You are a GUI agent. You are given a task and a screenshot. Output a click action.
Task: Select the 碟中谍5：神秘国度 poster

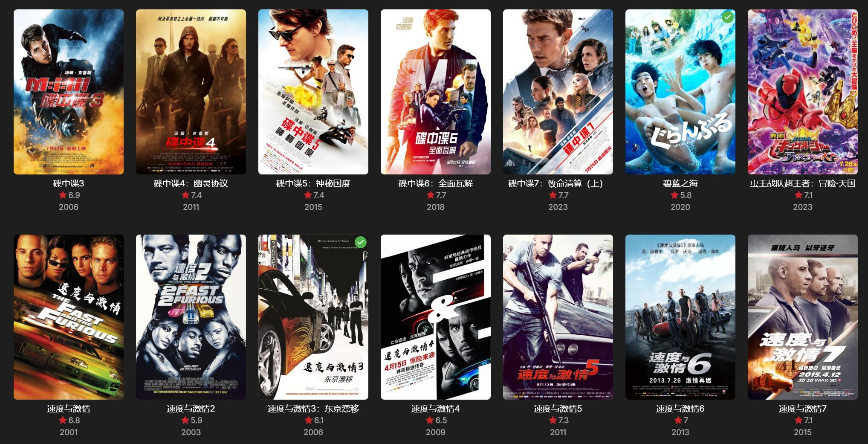click(313, 92)
